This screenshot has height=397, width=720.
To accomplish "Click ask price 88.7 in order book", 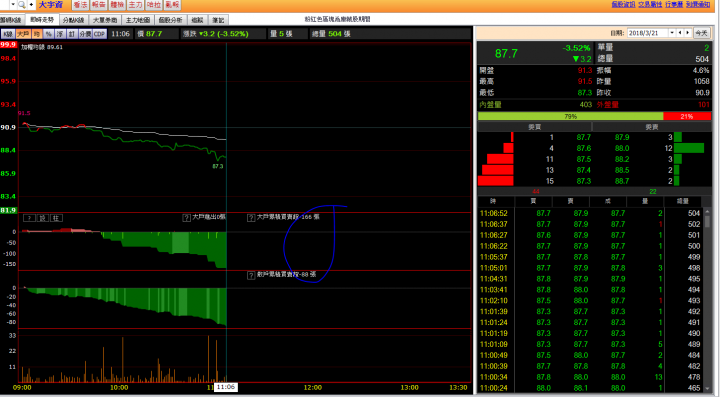I will point(622,181).
